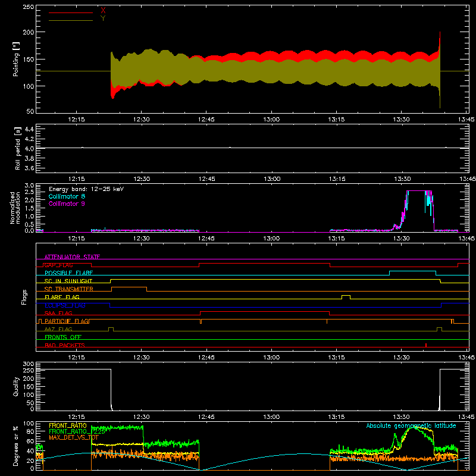Click the 3.0 tick on modulation axis
This screenshot has height=476, width=476.
(29, 186)
